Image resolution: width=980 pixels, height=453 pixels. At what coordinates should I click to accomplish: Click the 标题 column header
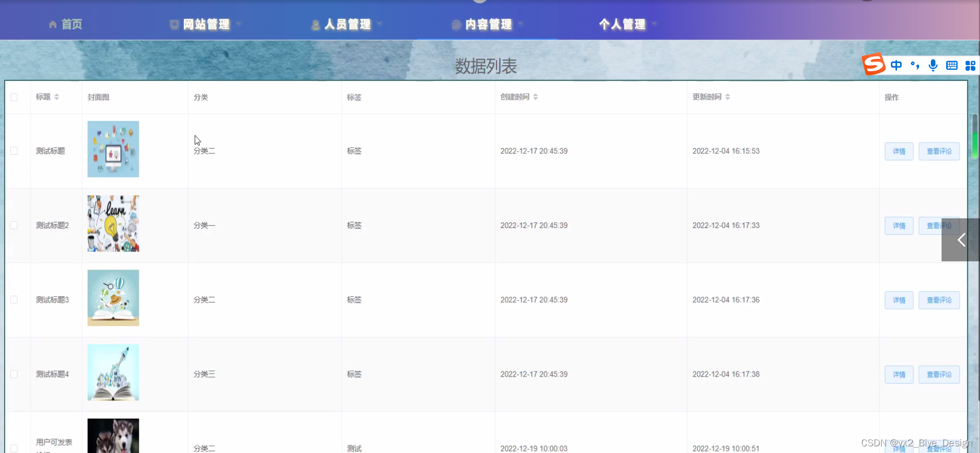click(x=43, y=97)
